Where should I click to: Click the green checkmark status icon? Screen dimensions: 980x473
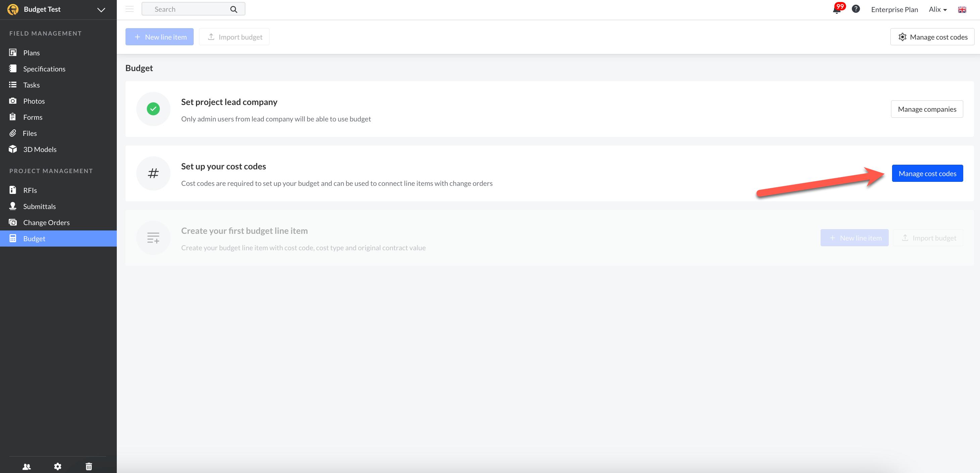[x=153, y=109]
